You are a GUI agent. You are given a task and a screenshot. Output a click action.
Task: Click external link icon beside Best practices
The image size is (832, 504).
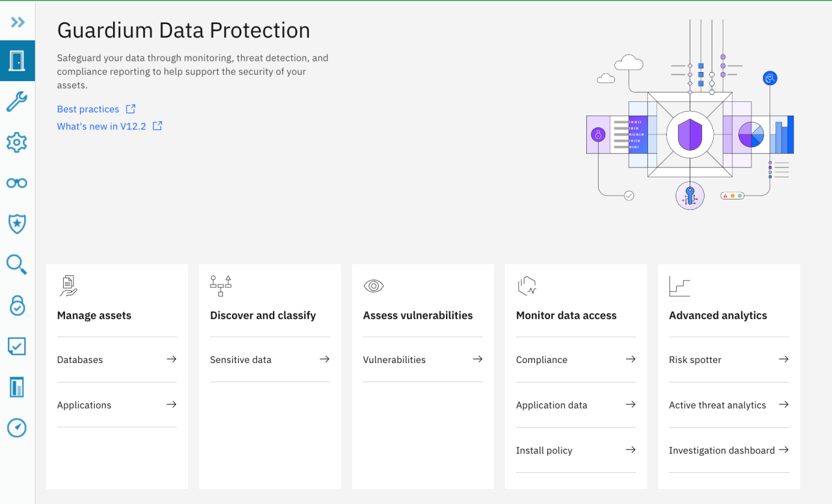[x=131, y=109]
